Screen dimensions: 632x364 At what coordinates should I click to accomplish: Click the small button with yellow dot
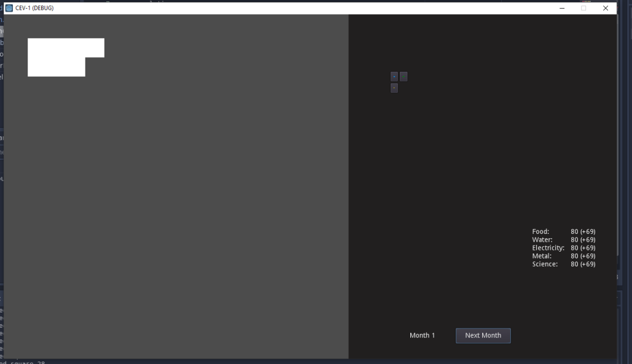(x=394, y=88)
